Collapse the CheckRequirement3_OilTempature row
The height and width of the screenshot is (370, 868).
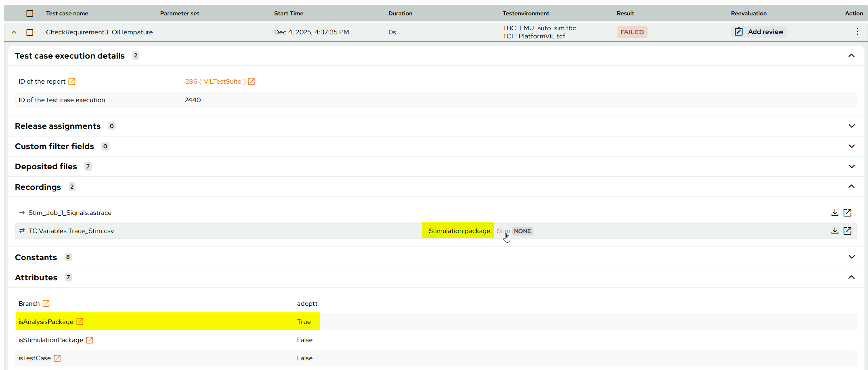tap(14, 32)
